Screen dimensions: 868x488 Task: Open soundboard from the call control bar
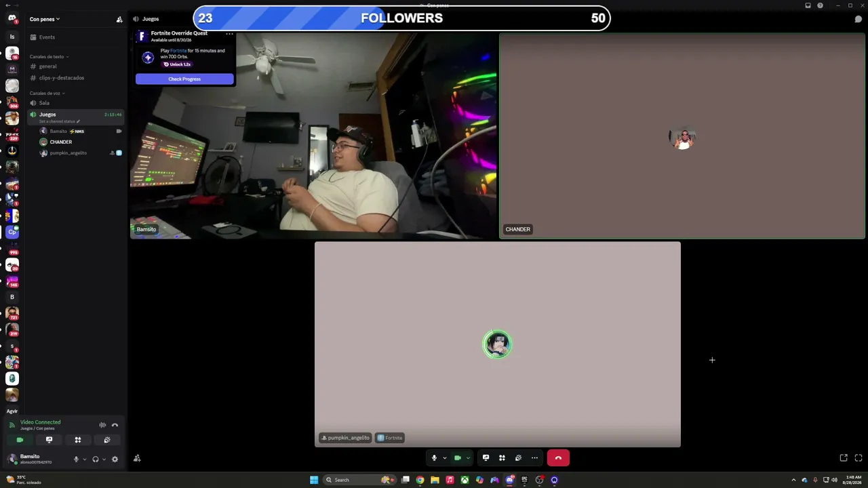click(x=518, y=458)
